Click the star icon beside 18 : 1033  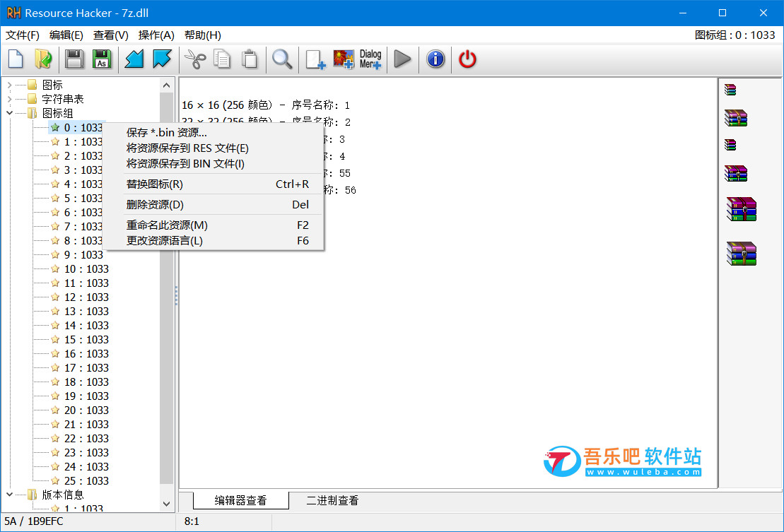pyautogui.click(x=55, y=382)
